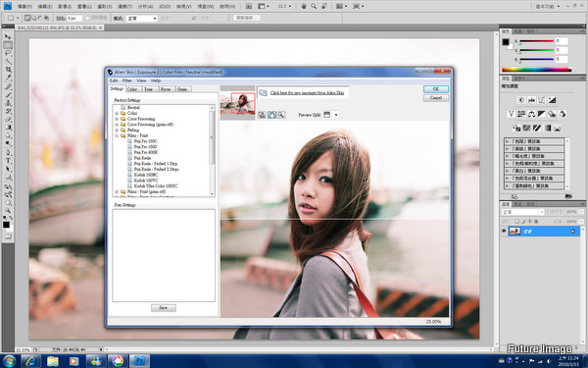Launch Bridge from the application bar
This screenshot has width=588, height=368.
248,7
